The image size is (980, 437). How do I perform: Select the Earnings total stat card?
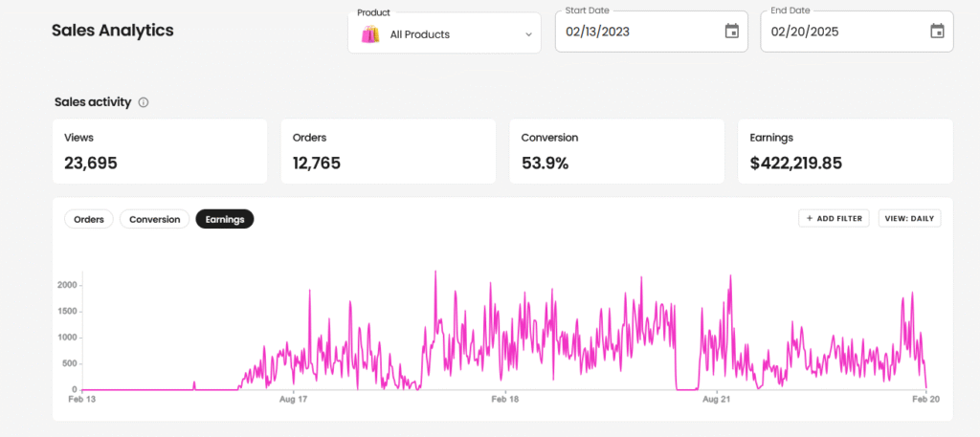coord(845,151)
